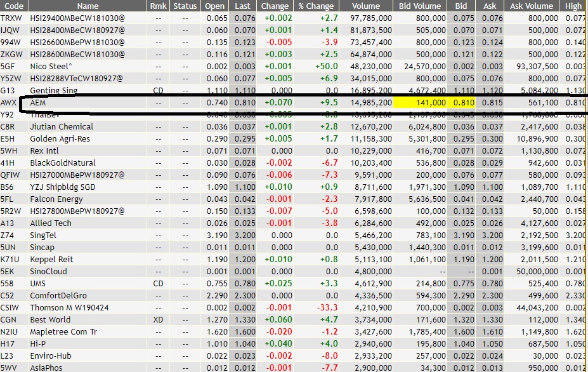Click the % Change column header

pyautogui.click(x=316, y=6)
